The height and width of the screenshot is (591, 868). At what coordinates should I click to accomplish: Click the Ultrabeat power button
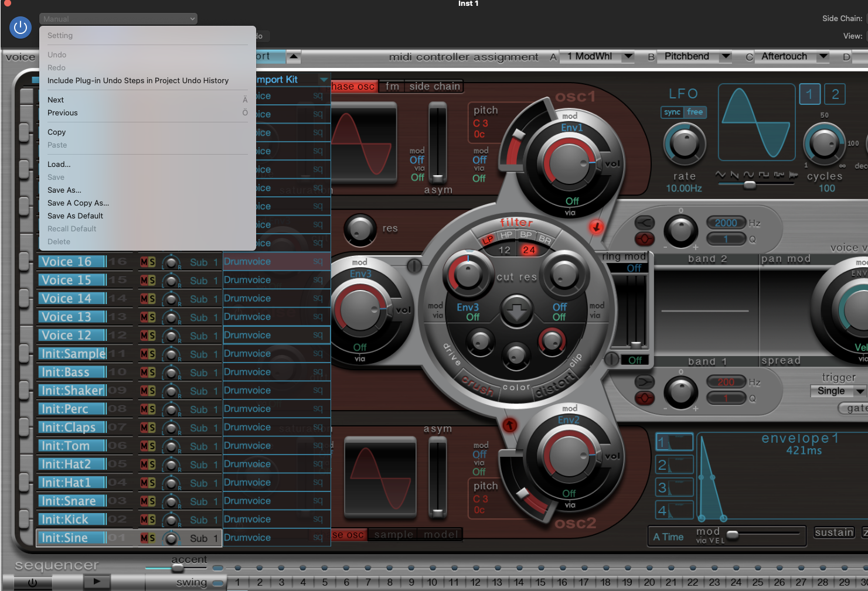[20, 27]
